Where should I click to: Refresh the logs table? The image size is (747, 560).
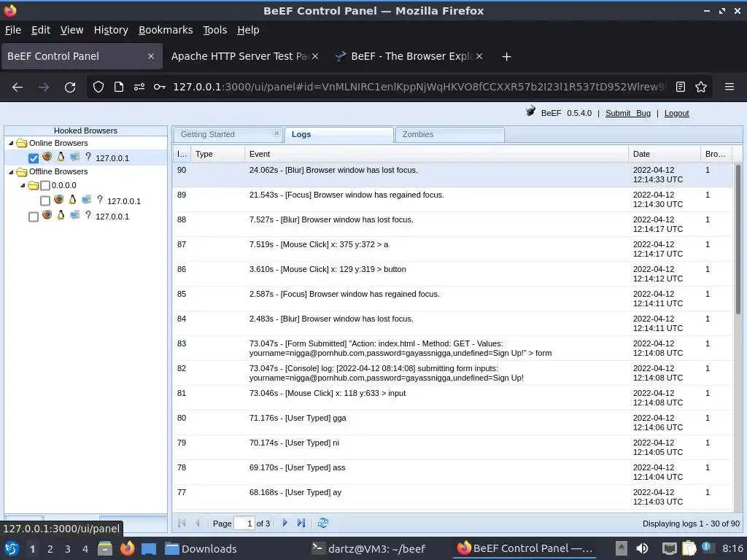tap(323, 523)
